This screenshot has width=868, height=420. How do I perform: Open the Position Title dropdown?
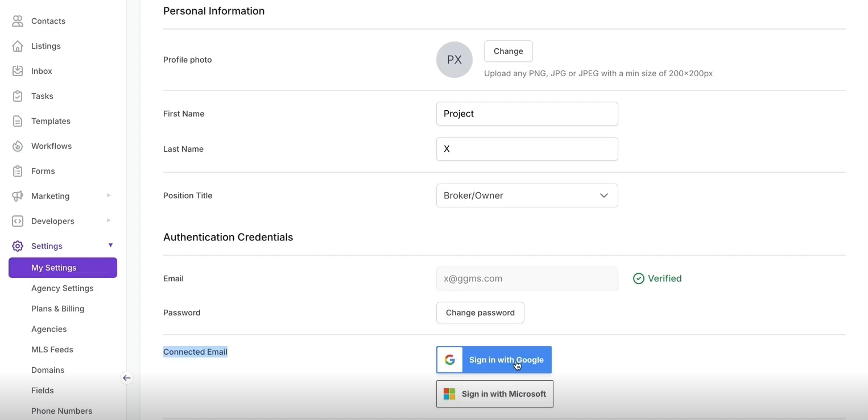(x=527, y=196)
